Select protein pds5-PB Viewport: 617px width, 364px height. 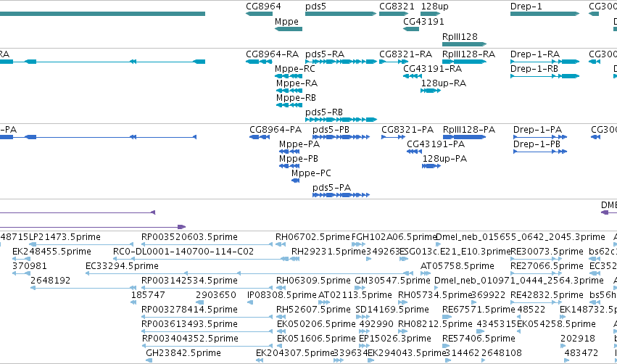pos(331,130)
